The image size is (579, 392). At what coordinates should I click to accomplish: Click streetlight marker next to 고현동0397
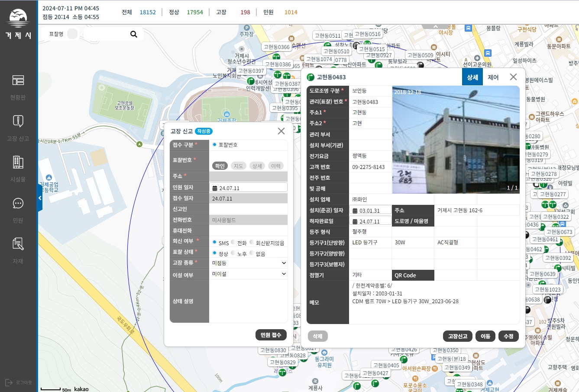(x=251, y=81)
